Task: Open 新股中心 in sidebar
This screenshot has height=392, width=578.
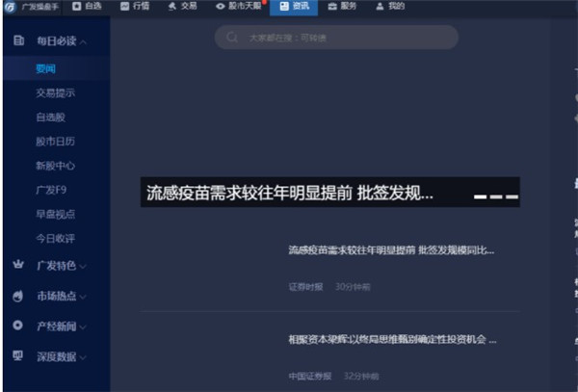Action: (x=55, y=166)
